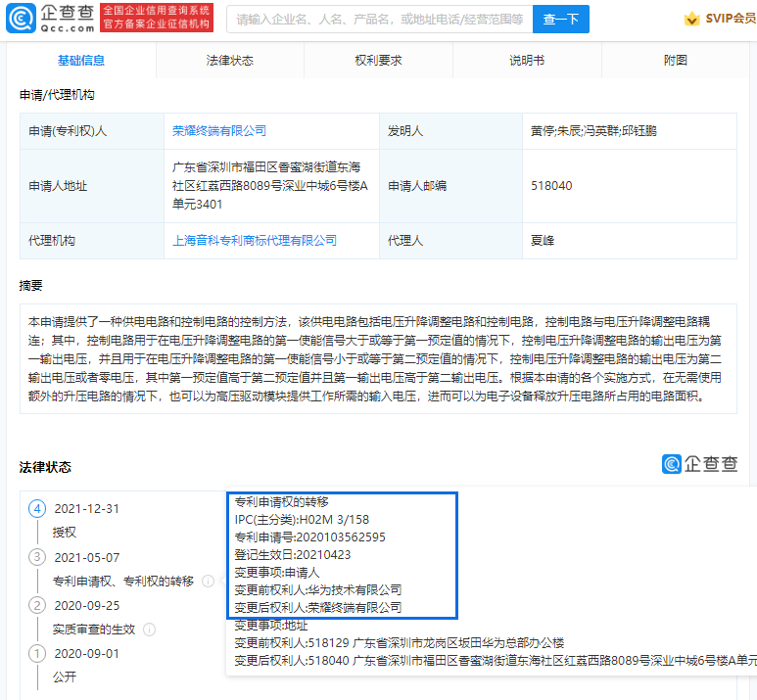Open the 说明书 tab
The width and height of the screenshot is (757, 700).
(x=527, y=61)
